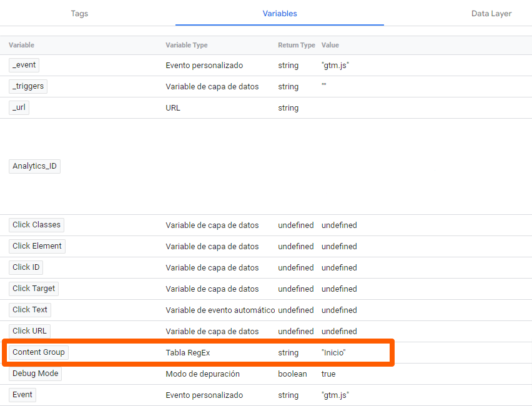
Task: Select undefined value in Click URL row
Action: [x=339, y=331]
